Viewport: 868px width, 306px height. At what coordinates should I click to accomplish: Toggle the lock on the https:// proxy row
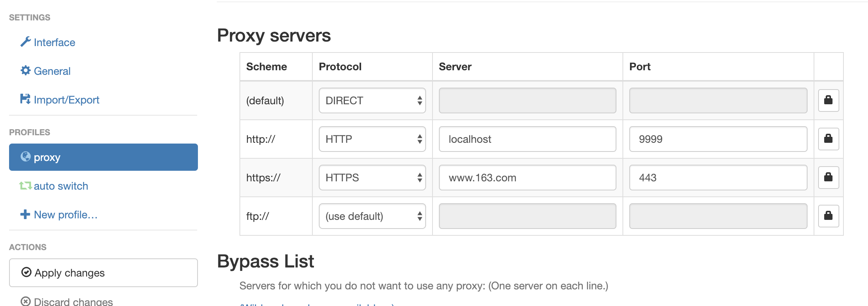pos(828,178)
